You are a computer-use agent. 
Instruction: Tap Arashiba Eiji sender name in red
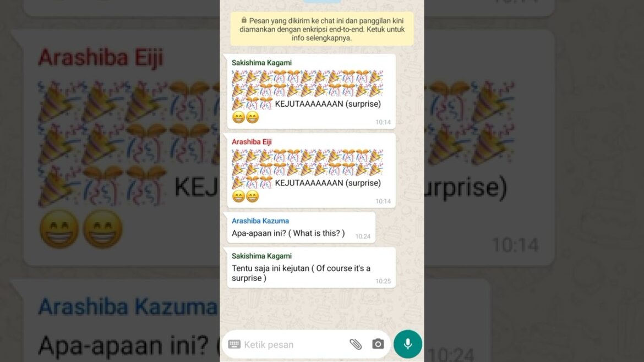[x=252, y=141]
